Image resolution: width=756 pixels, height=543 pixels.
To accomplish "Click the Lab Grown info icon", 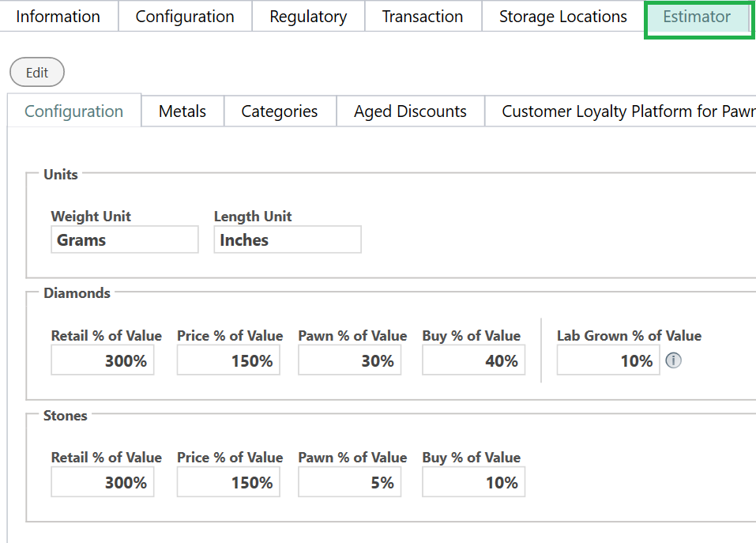I will [673, 360].
